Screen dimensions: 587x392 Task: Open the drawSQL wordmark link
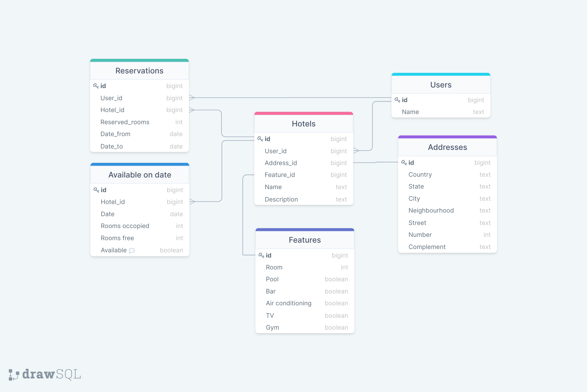(x=52, y=375)
